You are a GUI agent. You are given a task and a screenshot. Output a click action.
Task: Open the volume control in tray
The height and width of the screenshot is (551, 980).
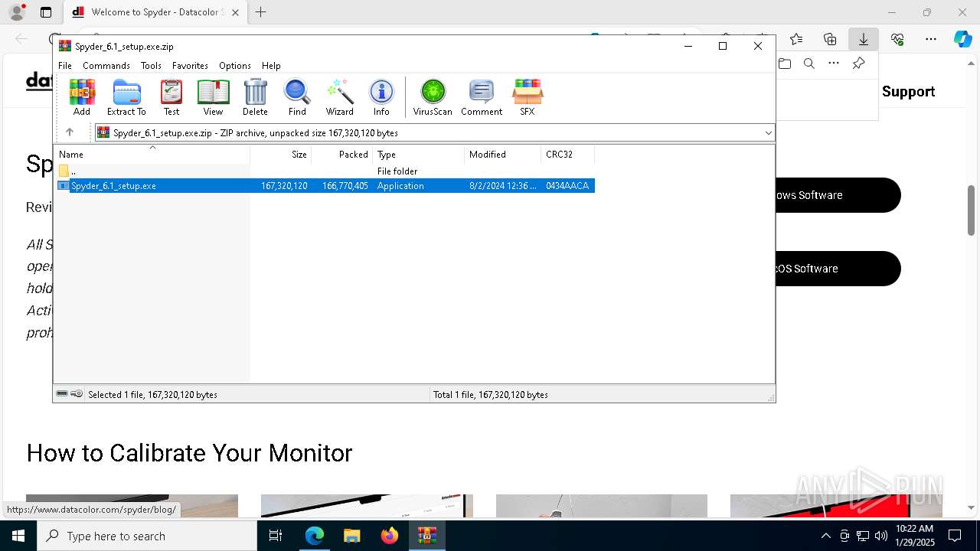coord(881,536)
